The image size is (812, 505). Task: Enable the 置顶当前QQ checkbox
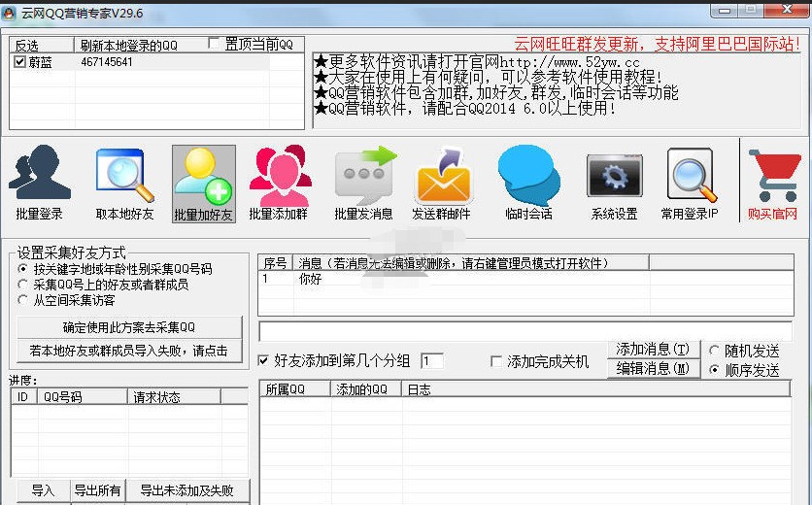214,44
